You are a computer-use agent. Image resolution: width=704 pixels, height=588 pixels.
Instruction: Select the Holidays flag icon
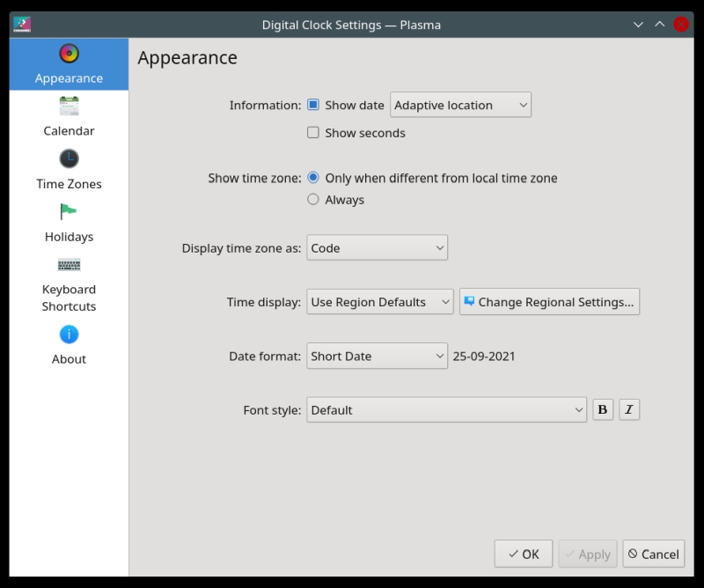[69, 212]
